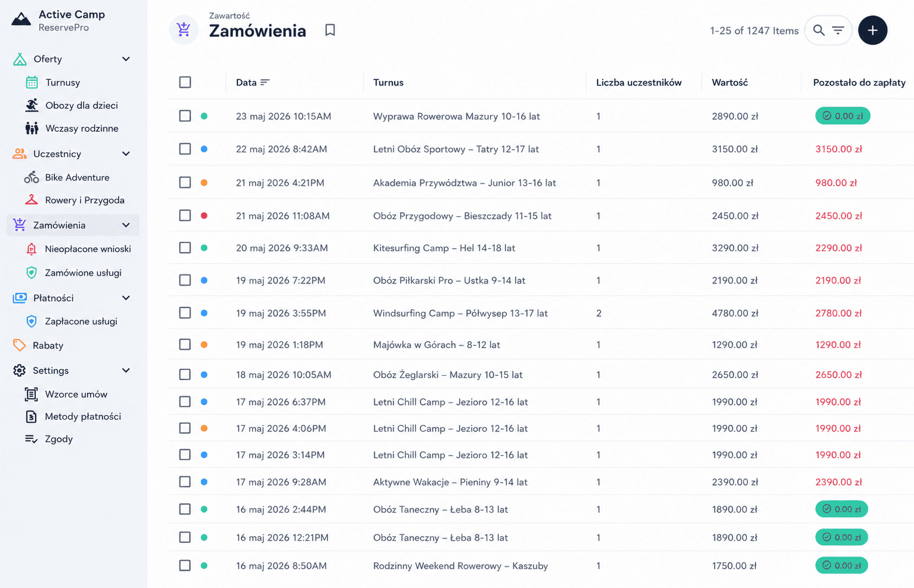Collapse the Oferty section chevron
The width and height of the screenshot is (914, 588).
point(126,59)
